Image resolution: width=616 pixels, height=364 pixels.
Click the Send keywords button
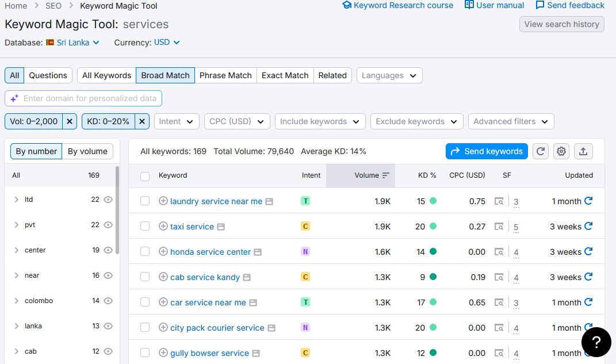tap(487, 151)
